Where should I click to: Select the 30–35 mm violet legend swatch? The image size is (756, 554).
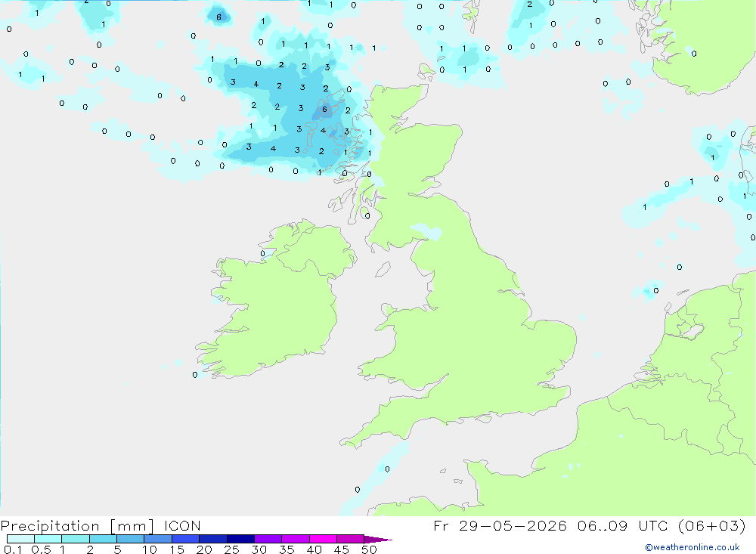coord(268,539)
